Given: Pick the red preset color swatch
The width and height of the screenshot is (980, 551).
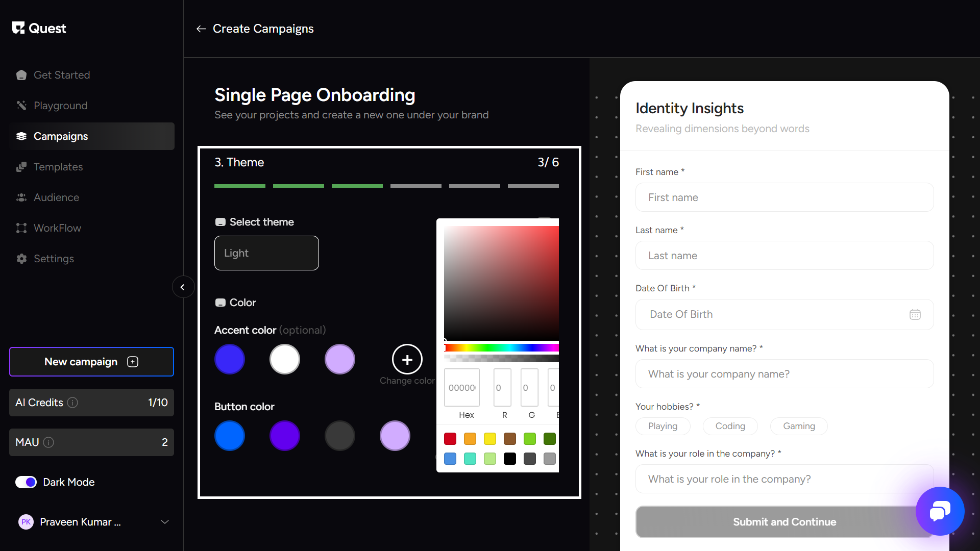Looking at the screenshot, I should point(450,439).
